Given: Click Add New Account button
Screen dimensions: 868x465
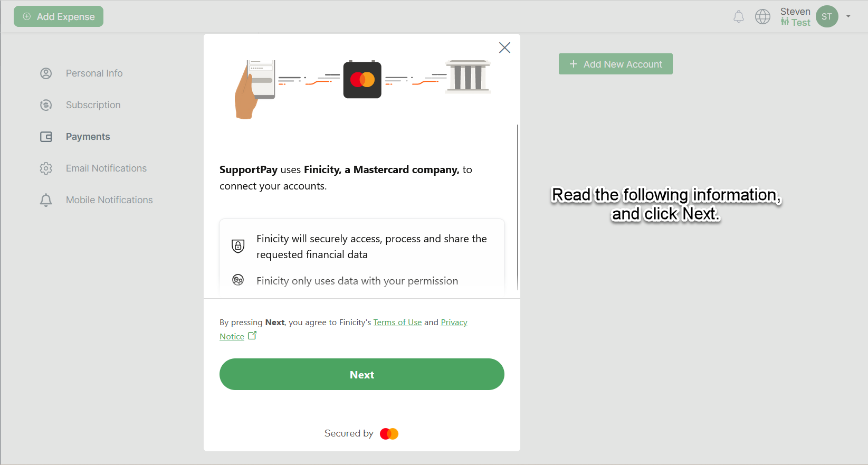Looking at the screenshot, I should click(x=615, y=64).
